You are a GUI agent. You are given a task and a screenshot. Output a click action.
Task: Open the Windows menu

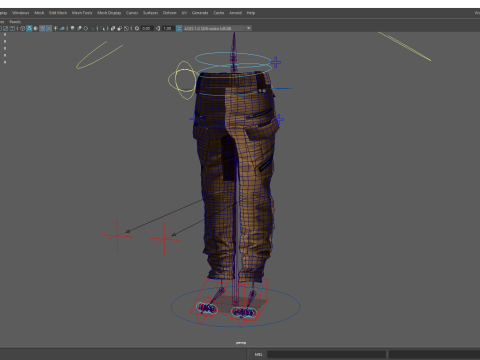coord(20,13)
